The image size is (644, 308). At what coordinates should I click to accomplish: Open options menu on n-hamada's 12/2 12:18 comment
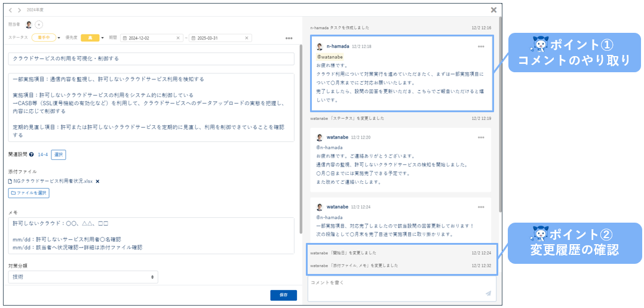click(481, 47)
